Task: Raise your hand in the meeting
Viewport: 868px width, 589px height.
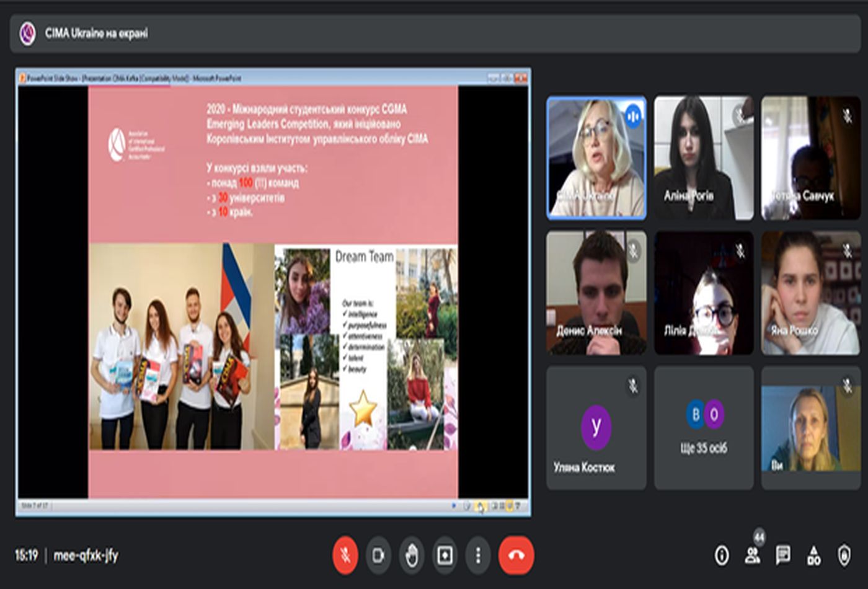Action: point(412,555)
